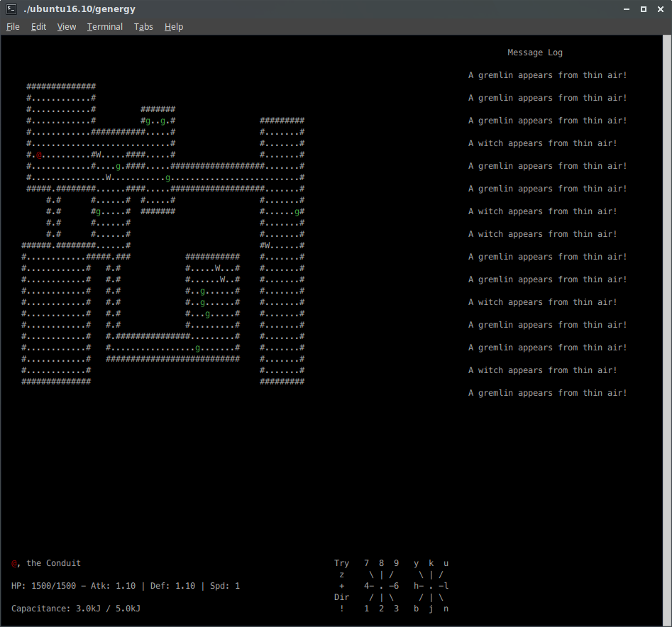Viewport: 672px width, 627px height.
Task: Open the Edit menu
Action: [38, 27]
